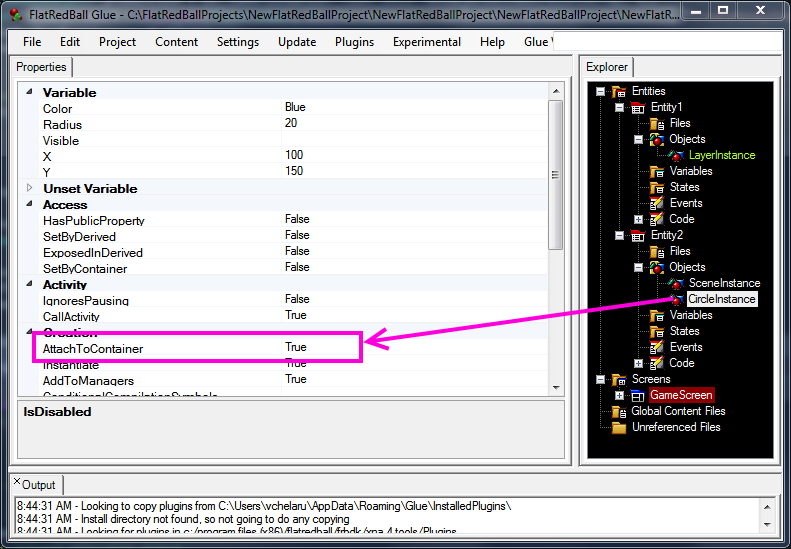Click the States icon under Entity1
791x549 pixels.
[657, 187]
